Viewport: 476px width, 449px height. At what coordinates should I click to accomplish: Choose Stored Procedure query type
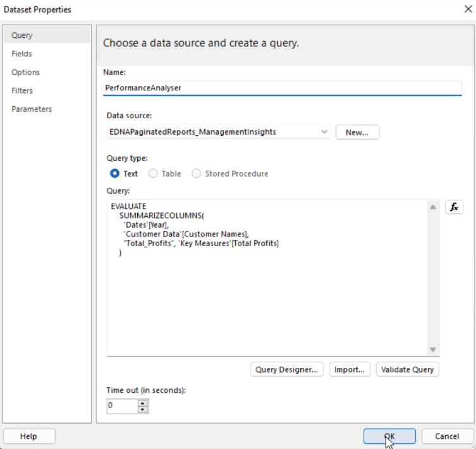tap(196, 173)
